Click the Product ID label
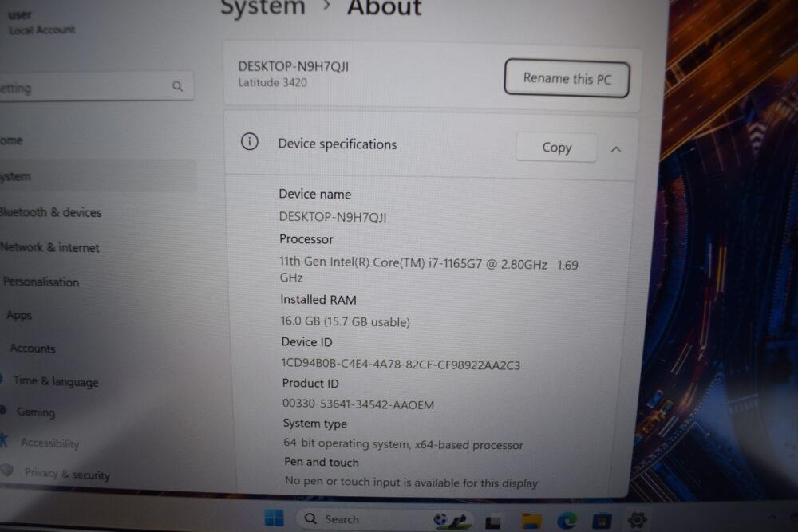The height and width of the screenshot is (532, 798). point(310,383)
